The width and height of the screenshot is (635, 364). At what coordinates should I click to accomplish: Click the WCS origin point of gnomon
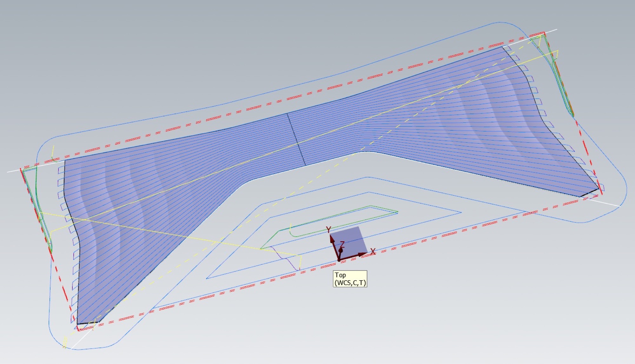click(339, 260)
